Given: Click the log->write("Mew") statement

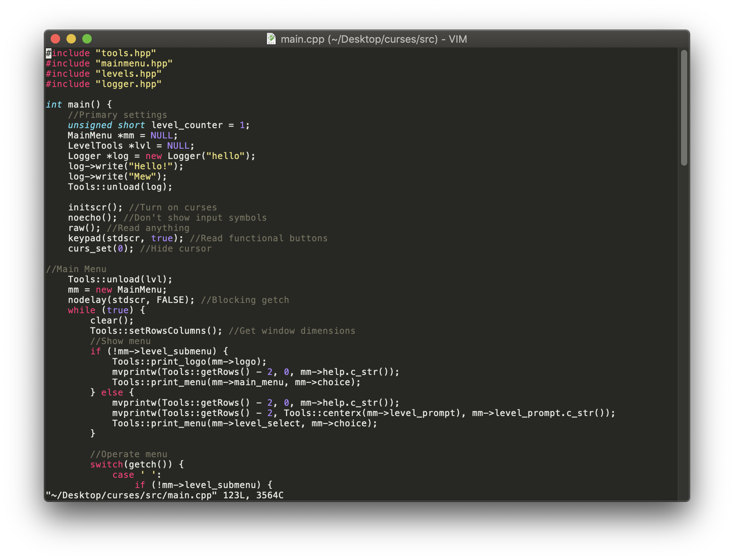Looking at the screenshot, I should click(117, 176).
